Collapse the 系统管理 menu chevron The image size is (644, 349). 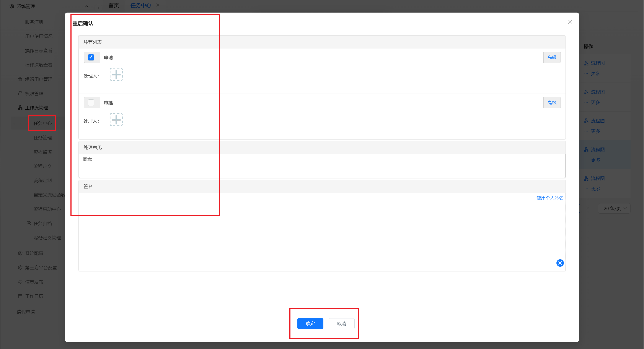point(87,6)
